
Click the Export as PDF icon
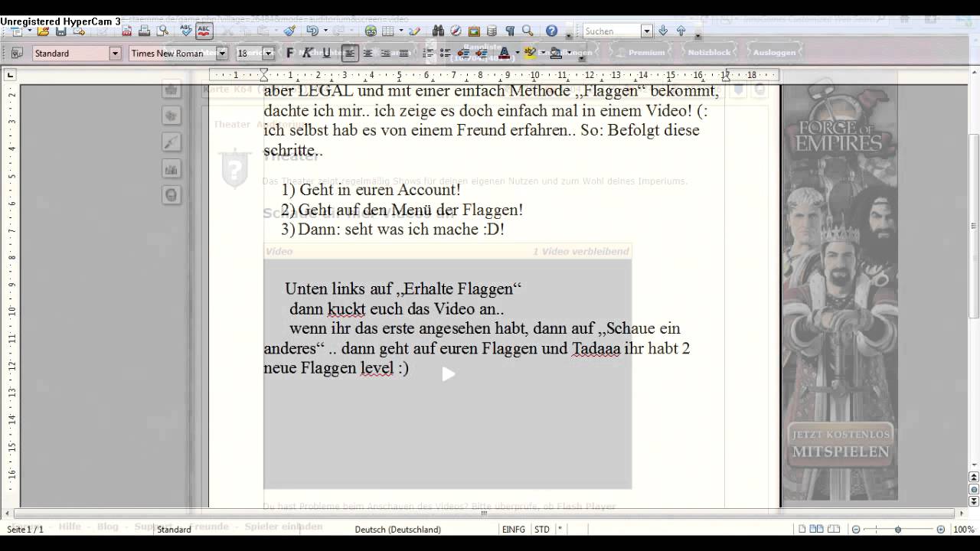click(126, 31)
